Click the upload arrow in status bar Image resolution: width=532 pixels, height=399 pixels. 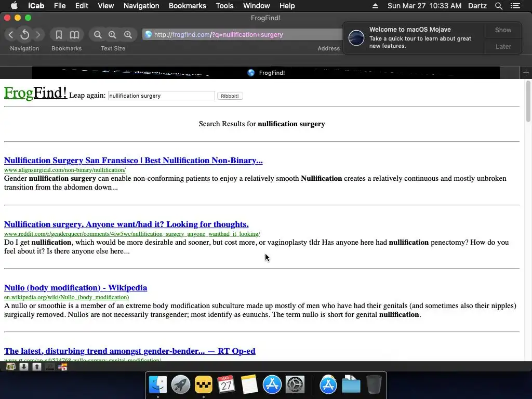(37, 367)
